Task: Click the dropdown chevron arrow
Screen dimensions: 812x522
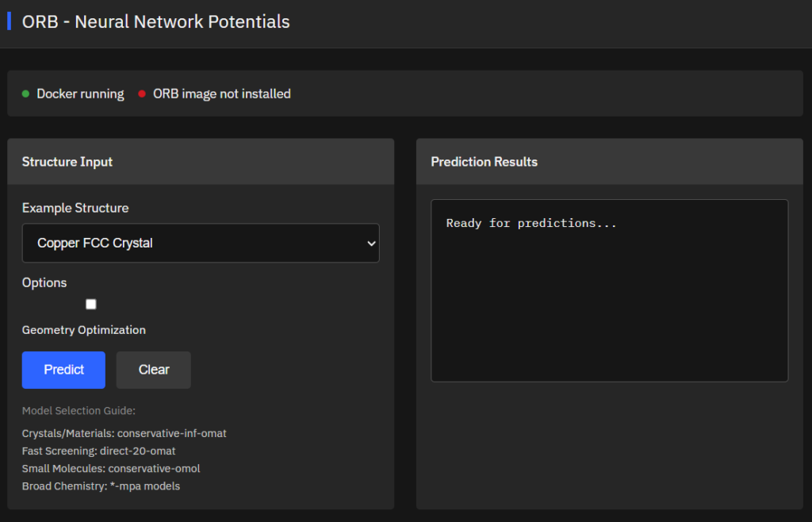Action: (370, 244)
